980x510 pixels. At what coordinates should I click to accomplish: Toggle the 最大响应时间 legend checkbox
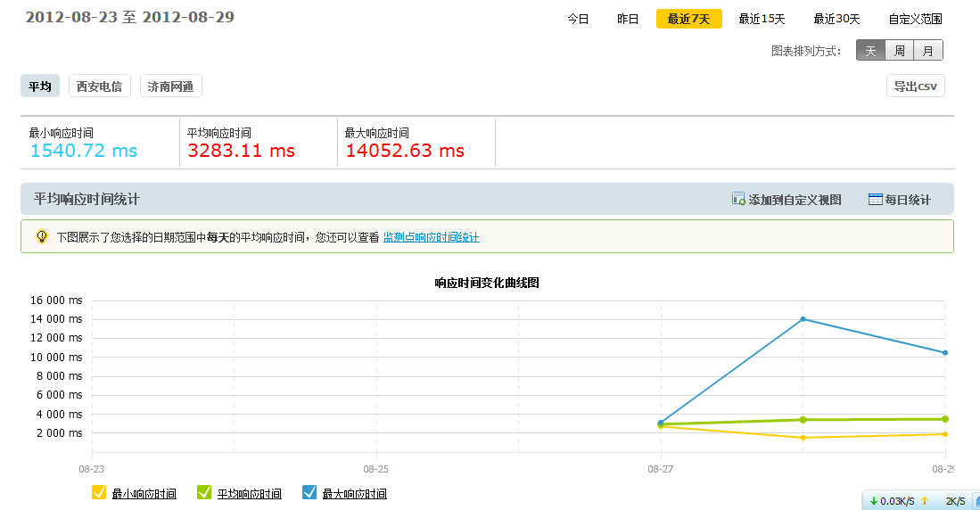pos(309,492)
